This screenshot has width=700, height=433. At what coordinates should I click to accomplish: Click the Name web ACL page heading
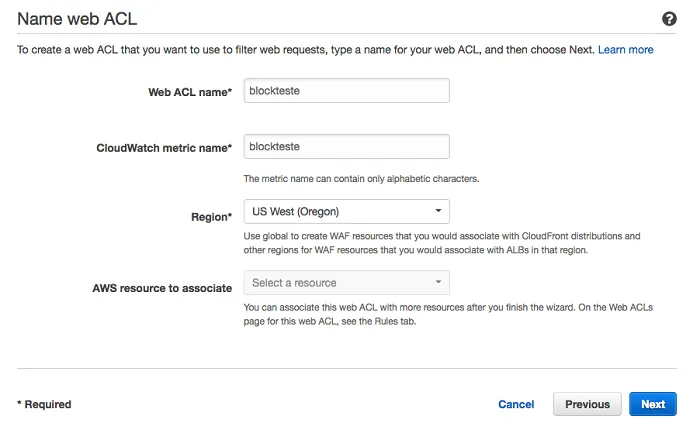click(77, 19)
